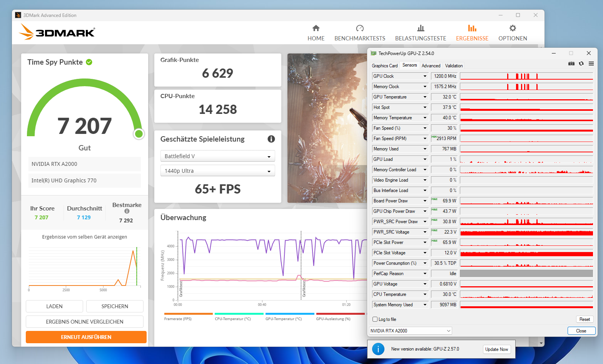
Task: Click the GPU-Z title bar app icon
Action: [373, 53]
